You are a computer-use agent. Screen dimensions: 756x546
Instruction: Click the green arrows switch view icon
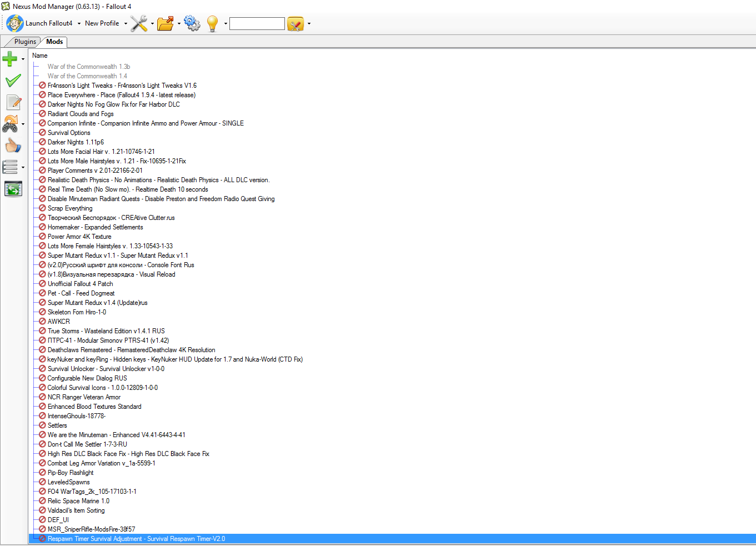click(13, 189)
